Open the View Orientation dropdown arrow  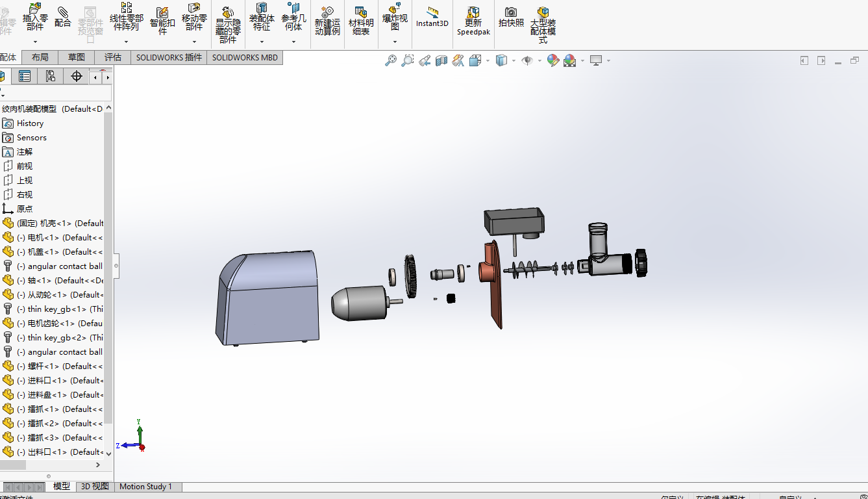click(x=487, y=60)
